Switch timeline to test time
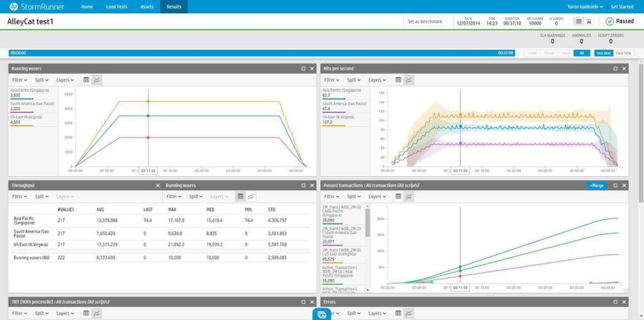Image resolution: width=644 pixels, height=320 pixels. pos(603,53)
